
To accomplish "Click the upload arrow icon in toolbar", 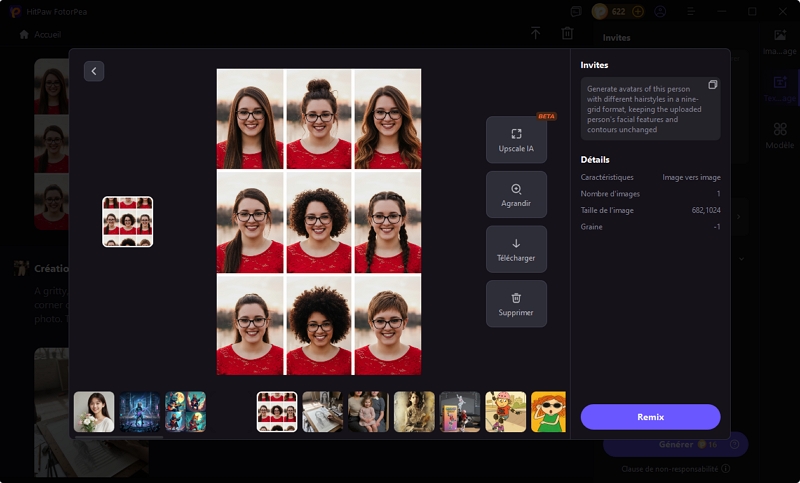I will [535, 34].
